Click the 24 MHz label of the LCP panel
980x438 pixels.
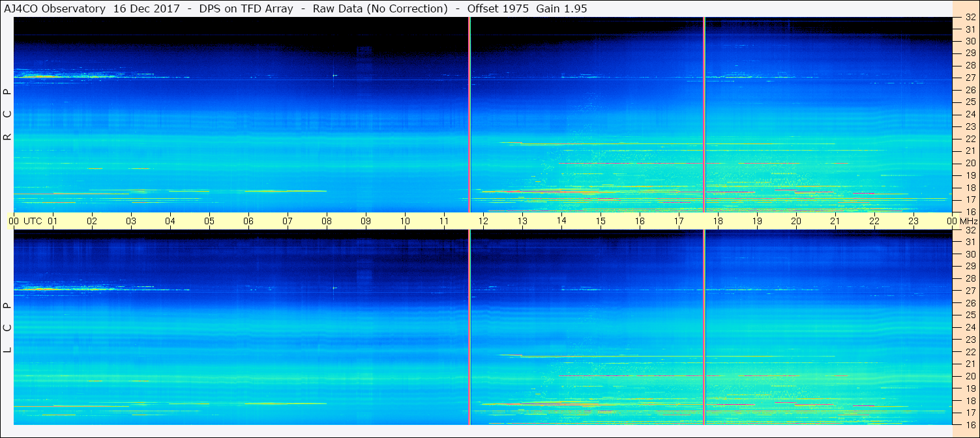[970, 327]
